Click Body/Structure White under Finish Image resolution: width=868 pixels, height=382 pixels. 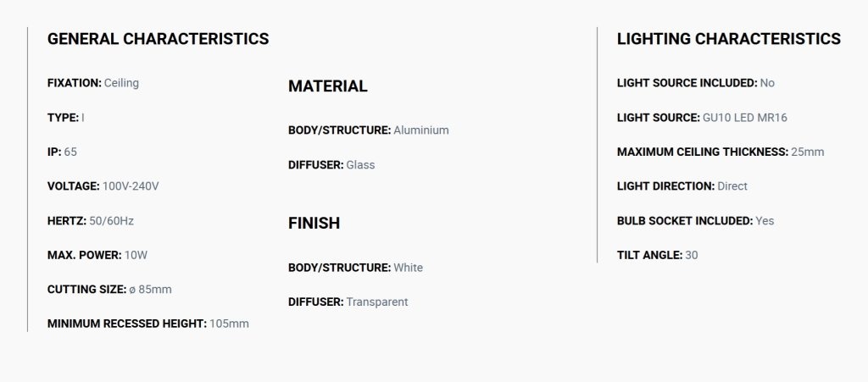(x=355, y=268)
